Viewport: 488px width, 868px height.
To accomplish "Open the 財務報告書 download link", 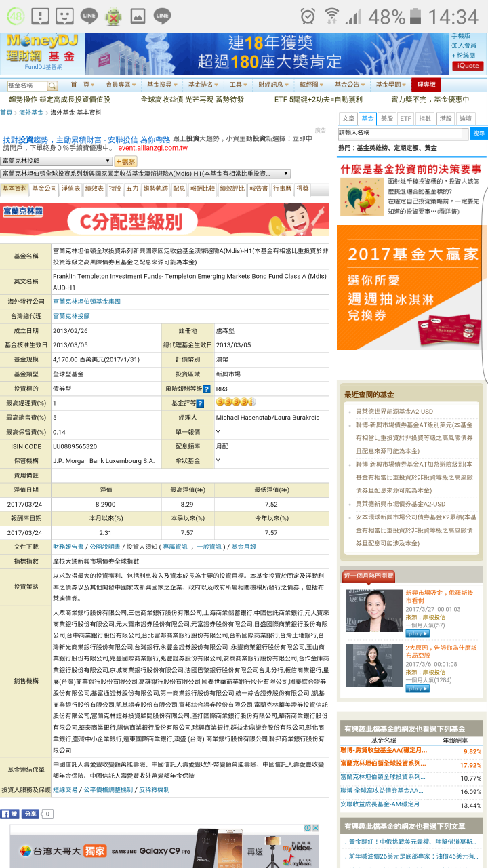I will tap(68, 546).
